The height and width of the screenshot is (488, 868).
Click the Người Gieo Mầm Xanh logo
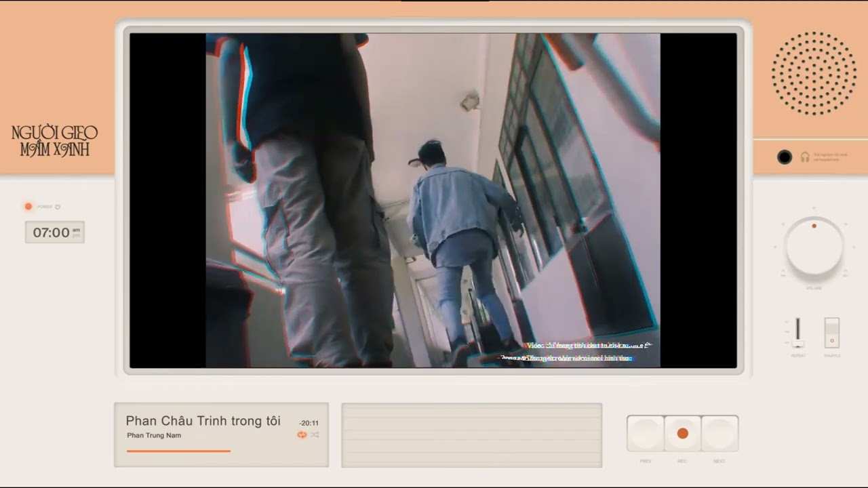pyautogui.click(x=55, y=141)
